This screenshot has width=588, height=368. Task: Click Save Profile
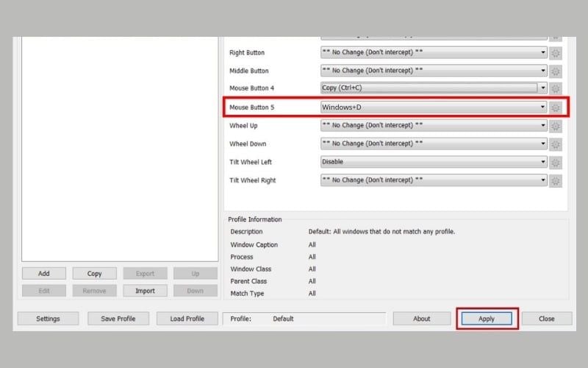[118, 319]
